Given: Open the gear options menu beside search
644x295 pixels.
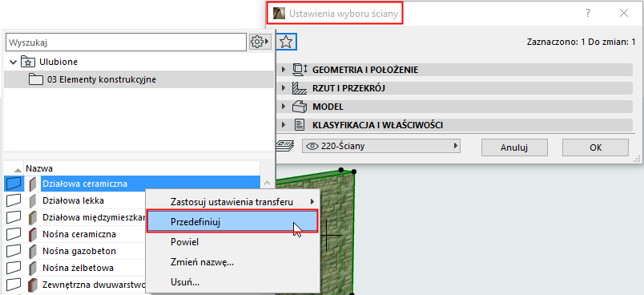Looking at the screenshot, I should click(x=260, y=42).
